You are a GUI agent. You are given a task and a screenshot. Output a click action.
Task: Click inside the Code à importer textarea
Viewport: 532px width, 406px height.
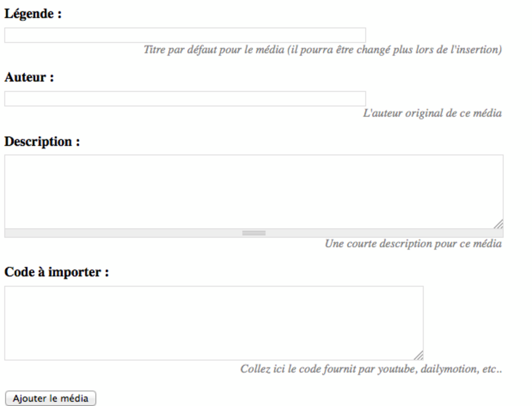click(x=214, y=323)
